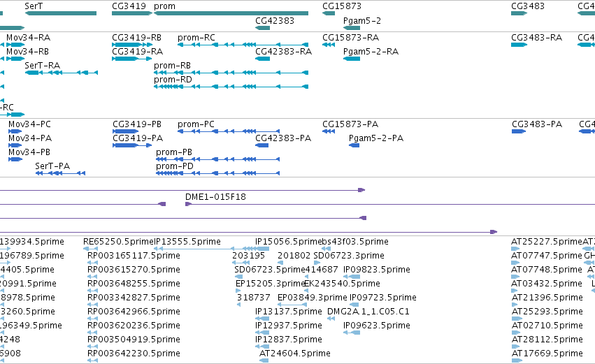Image resolution: width=595 pixels, height=364 pixels.
Task: Click the AT25227.5prime EST label
Action: coord(547,242)
